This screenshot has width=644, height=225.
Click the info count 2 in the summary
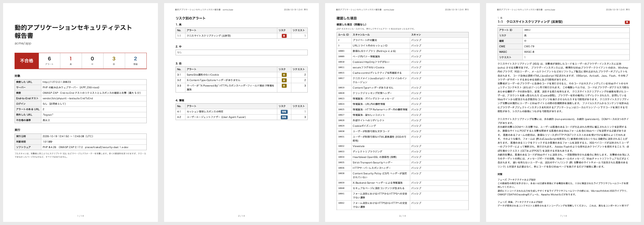136,59
